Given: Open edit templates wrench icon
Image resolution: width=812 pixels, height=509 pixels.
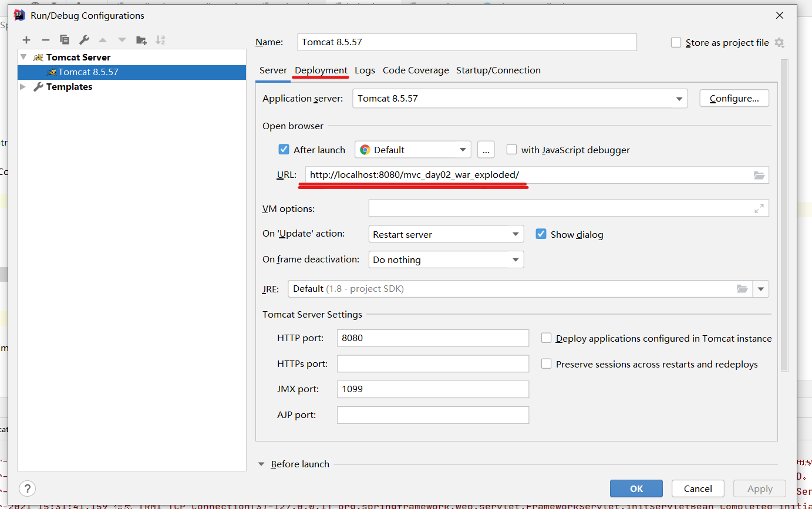Looking at the screenshot, I should (x=84, y=40).
